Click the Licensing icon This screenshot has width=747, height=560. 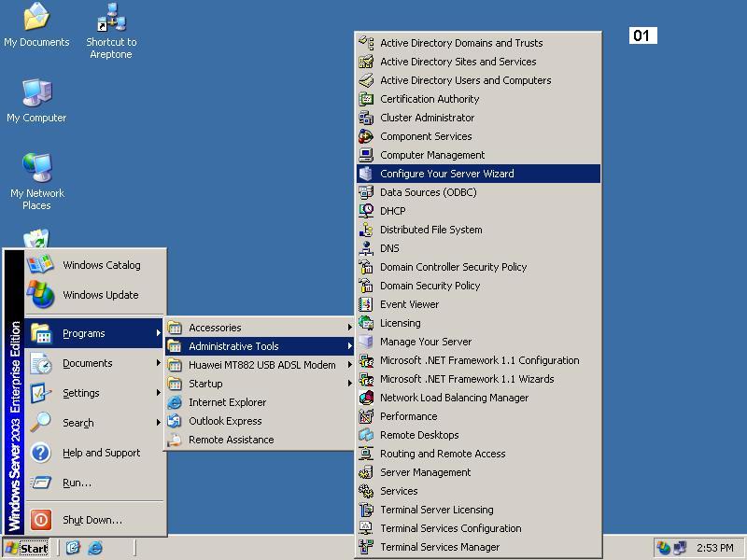point(366,323)
